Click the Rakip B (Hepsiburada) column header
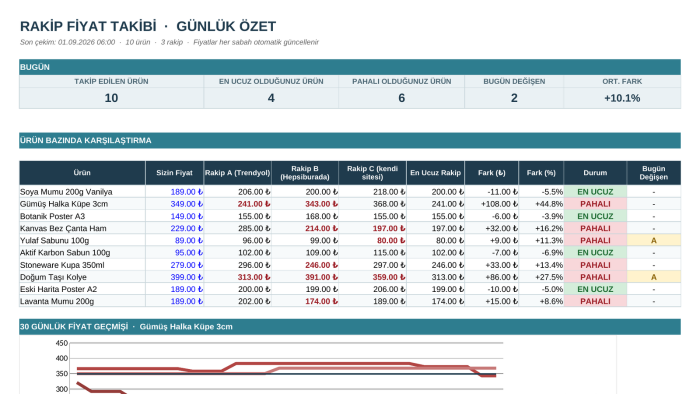Viewport: 700px width, 394px height. [x=305, y=173]
